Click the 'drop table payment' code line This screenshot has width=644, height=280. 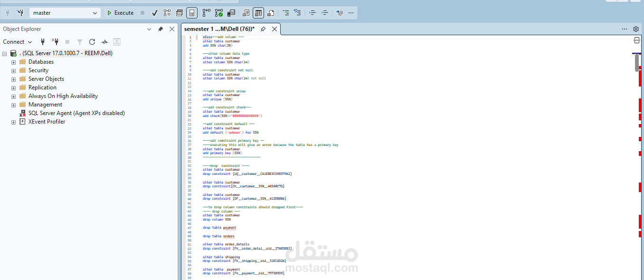(x=219, y=228)
